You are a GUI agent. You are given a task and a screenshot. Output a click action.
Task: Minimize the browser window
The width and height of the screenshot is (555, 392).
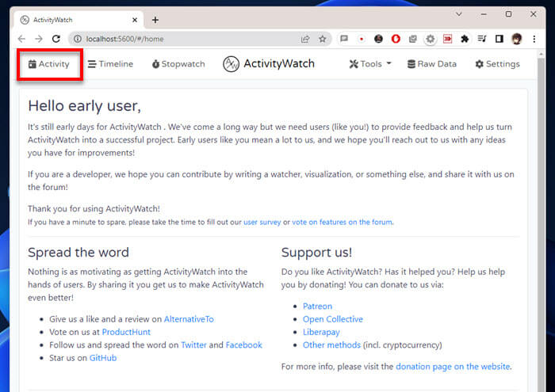(x=484, y=14)
